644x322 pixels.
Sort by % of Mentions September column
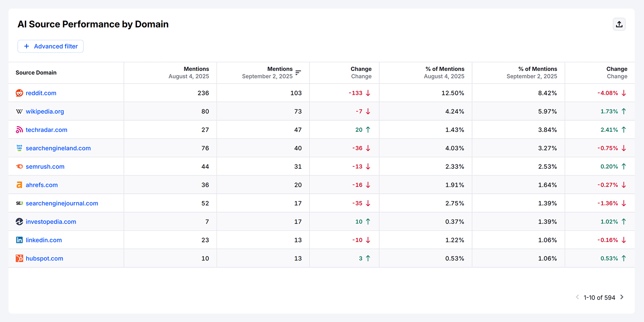click(x=532, y=73)
